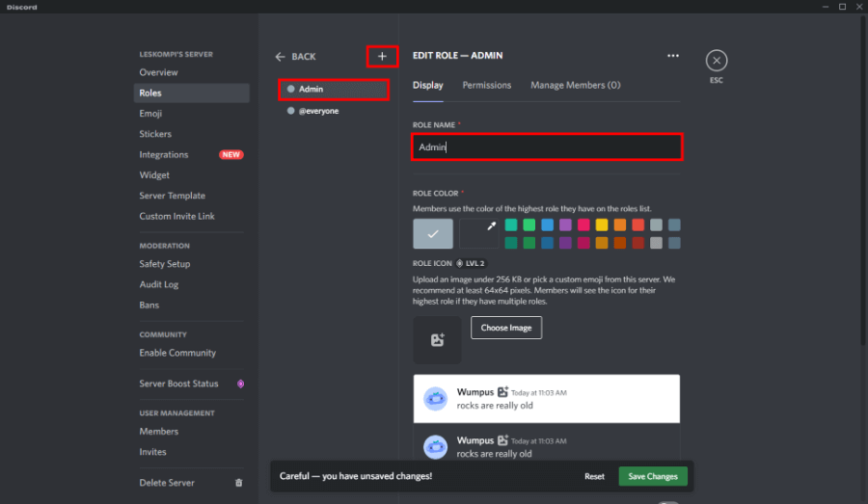
Task: Open Integrations settings
Action: click(x=191, y=154)
